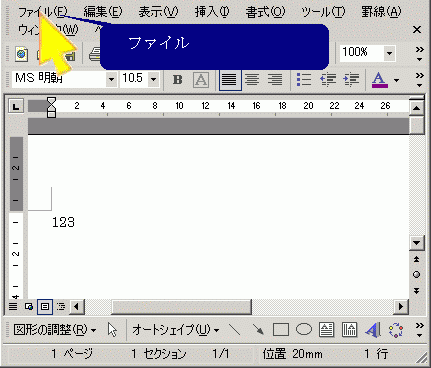Click the increase indent icon
Image resolution: width=431 pixels, height=368 pixels.
point(351,80)
